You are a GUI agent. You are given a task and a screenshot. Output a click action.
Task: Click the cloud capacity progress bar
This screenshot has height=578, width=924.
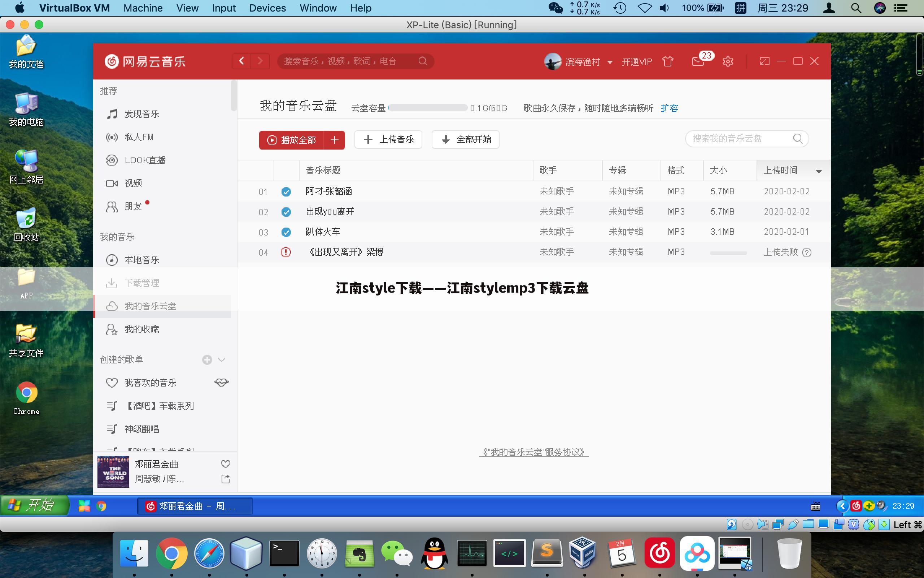pos(428,108)
